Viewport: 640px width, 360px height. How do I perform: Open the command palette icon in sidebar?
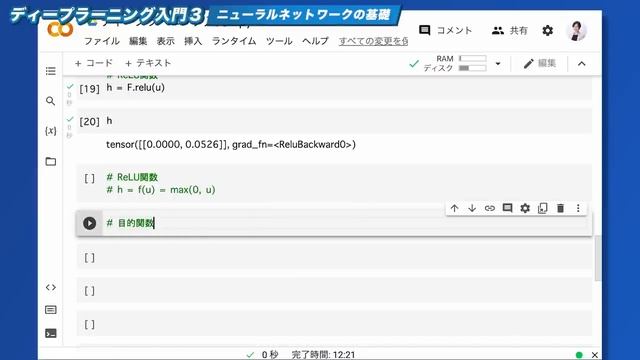[x=51, y=310]
